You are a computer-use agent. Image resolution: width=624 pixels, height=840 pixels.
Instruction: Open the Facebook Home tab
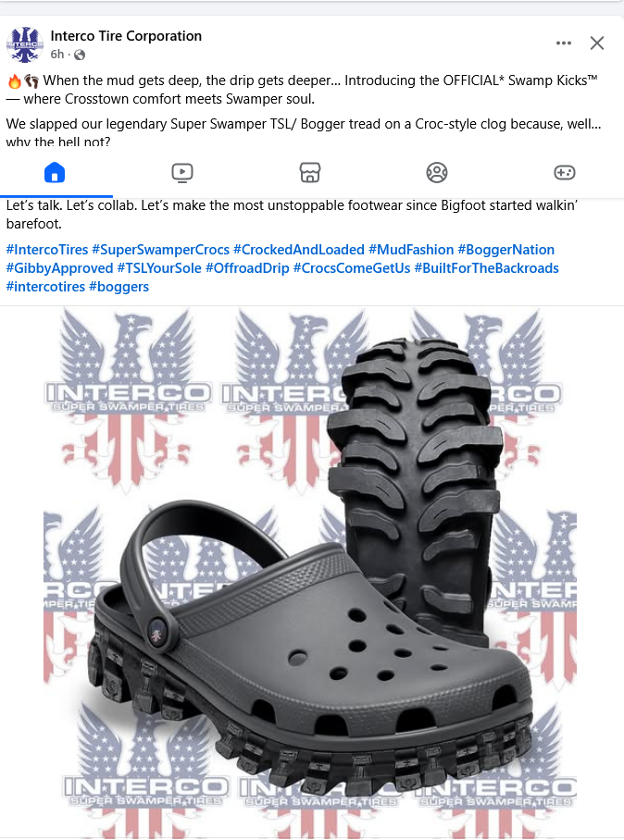click(x=55, y=173)
